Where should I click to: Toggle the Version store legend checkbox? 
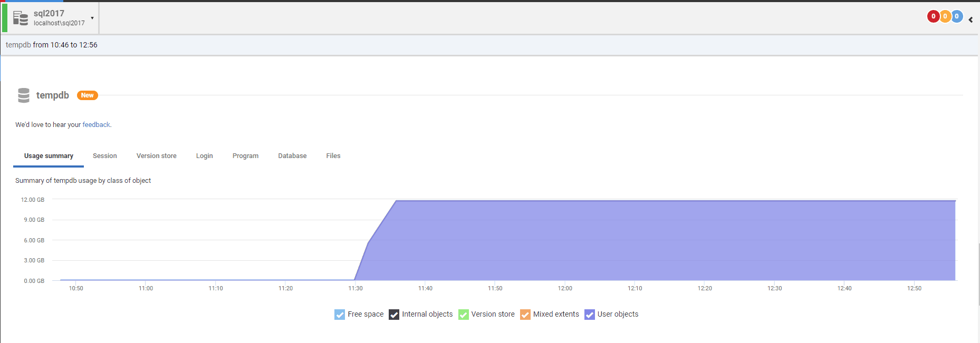pos(464,315)
